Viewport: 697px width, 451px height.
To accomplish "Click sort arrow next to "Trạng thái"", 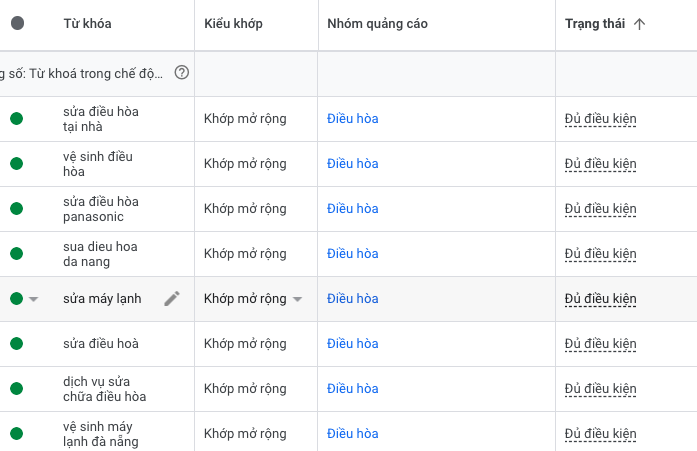I will coord(640,24).
